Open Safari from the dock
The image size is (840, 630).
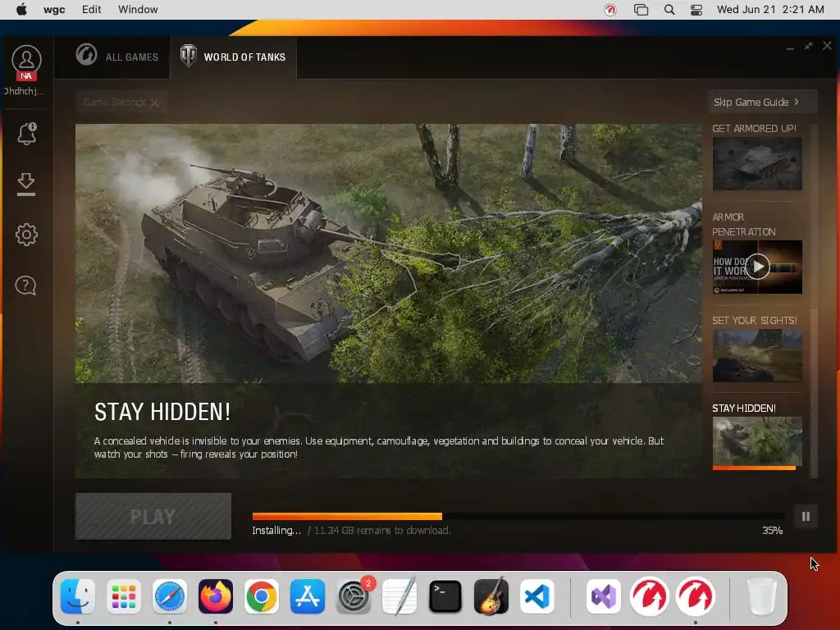(170, 596)
